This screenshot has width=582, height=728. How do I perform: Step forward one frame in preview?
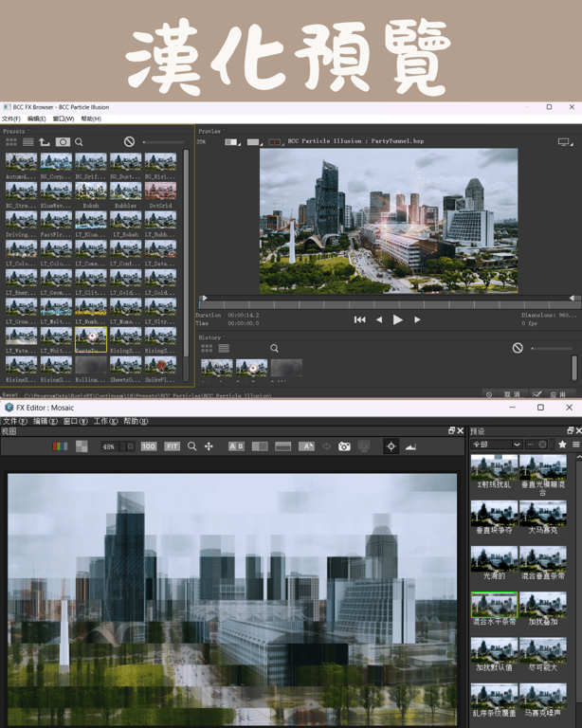(x=417, y=319)
